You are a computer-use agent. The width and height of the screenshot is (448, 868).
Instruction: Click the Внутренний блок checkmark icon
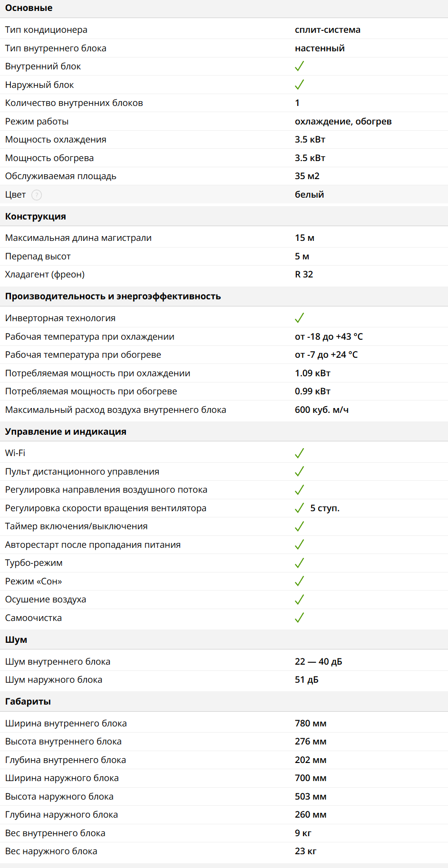click(x=299, y=67)
